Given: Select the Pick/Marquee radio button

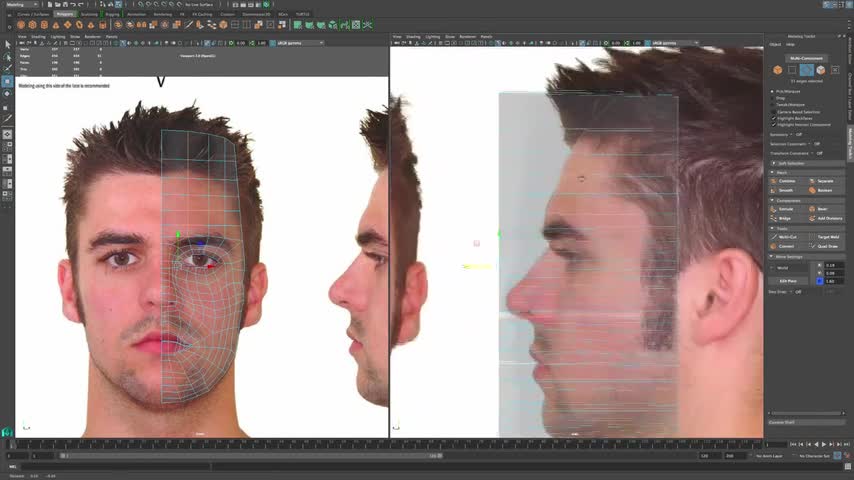Looking at the screenshot, I should pyautogui.click(x=772, y=92).
